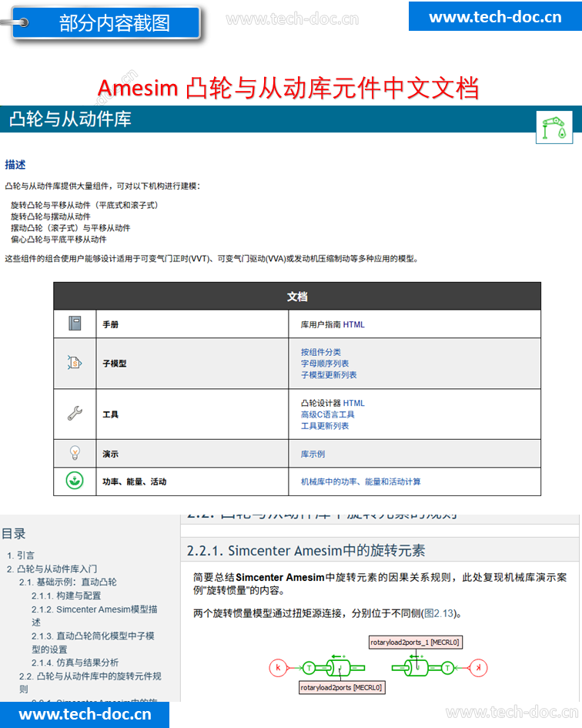Click the manual book icon in 手册 row
The width and height of the screenshot is (582, 728).
pyautogui.click(x=75, y=323)
